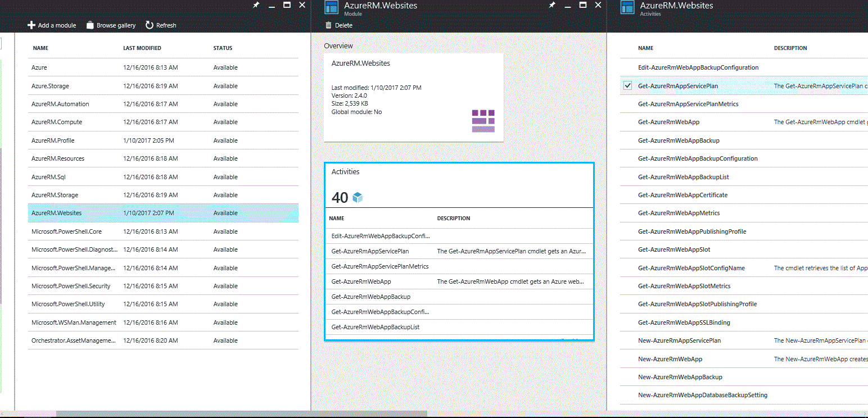Open the AzureRM.Compute module
The height and width of the screenshot is (418, 868).
[163, 122]
